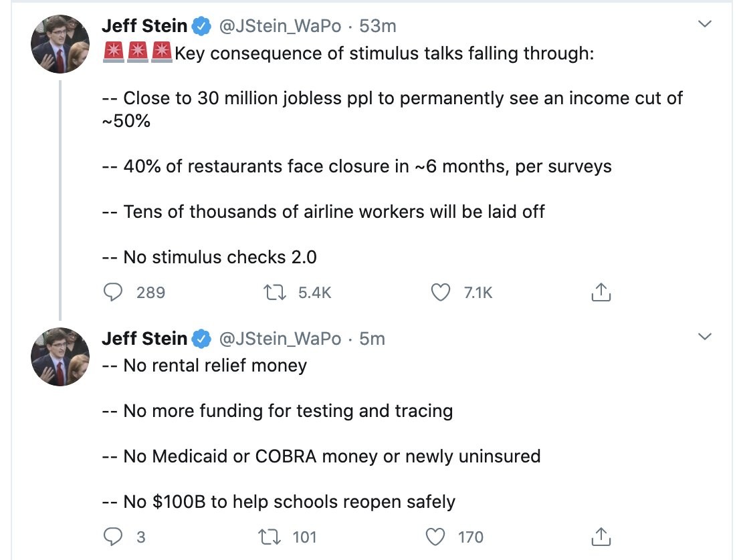
Task: Click the verified badge on second tweet
Action: 201,339
